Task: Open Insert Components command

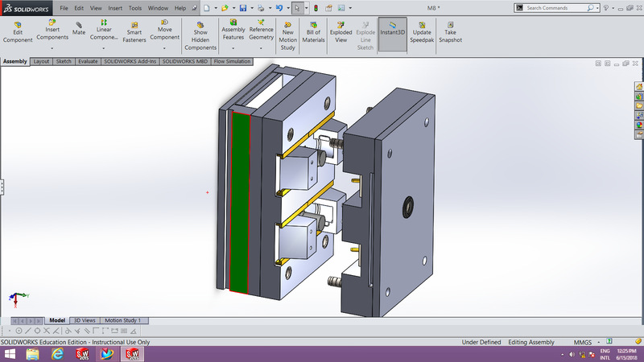Action: coord(52,30)
